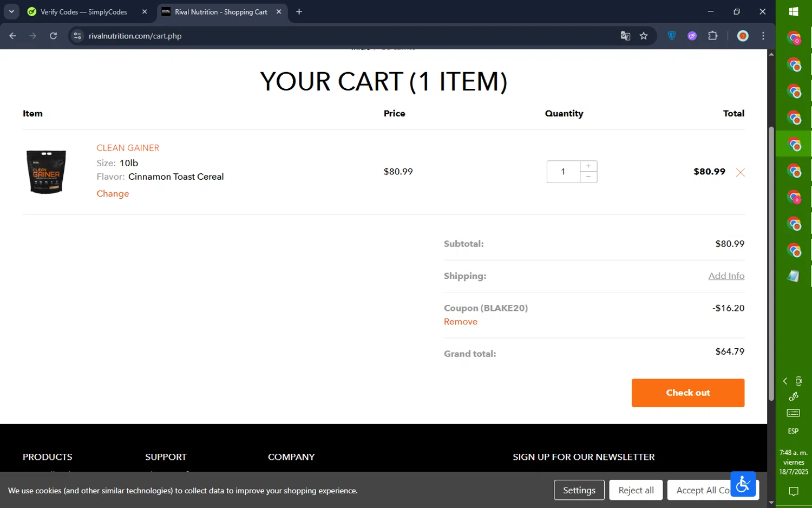Image resolution: width=812 pixels, height=508 pixels.
Task: Go forward with the browser forward arrow
Action: click(33, 36)
